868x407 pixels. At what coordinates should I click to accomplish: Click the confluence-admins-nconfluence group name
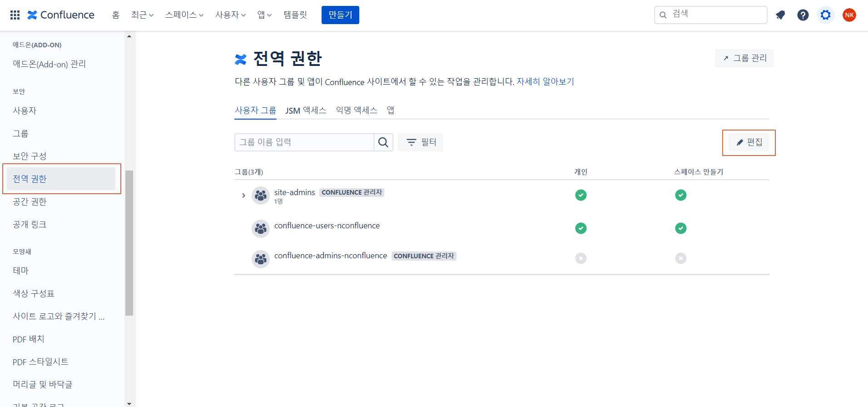pyautogui.click(x=331, y=256)
